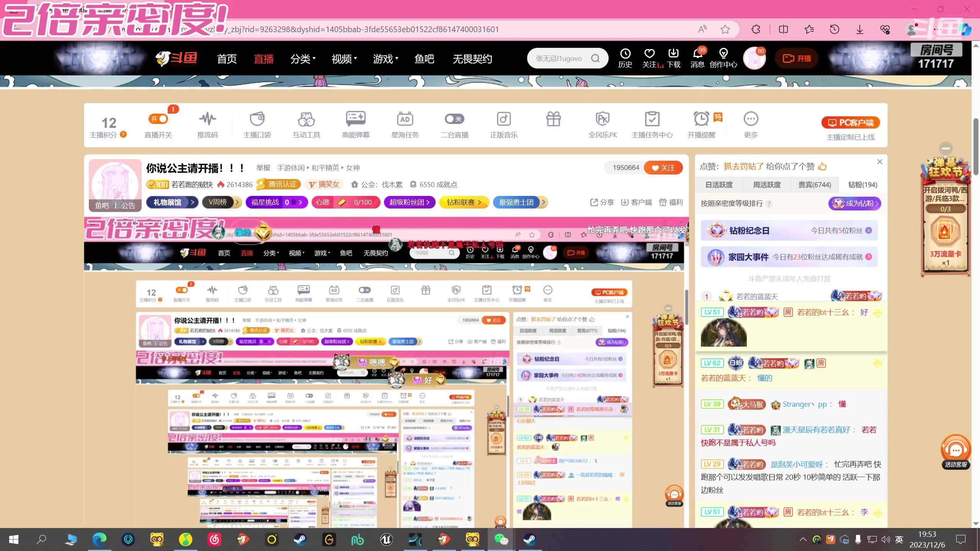The width and height of the screenshot is (980, 551).
Task: Click the PC客户端 button
Action: tap(851, 122)
